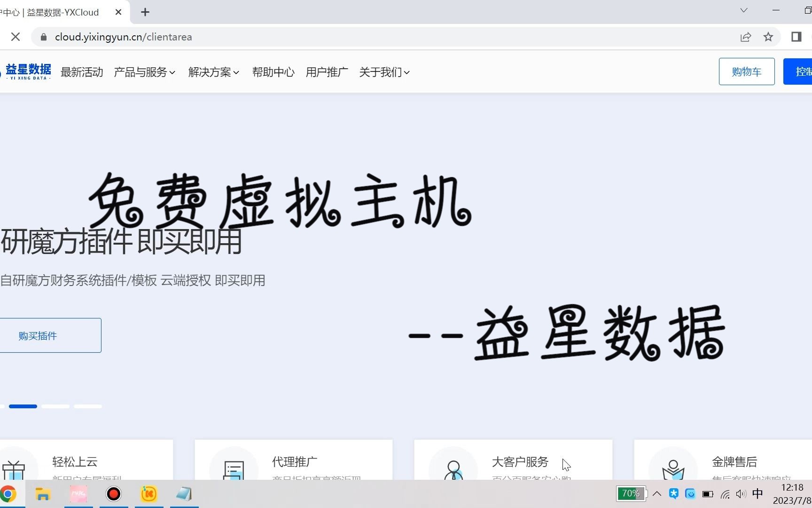
Task: Click the blue 控制台 button
Action: pos(798,71)
